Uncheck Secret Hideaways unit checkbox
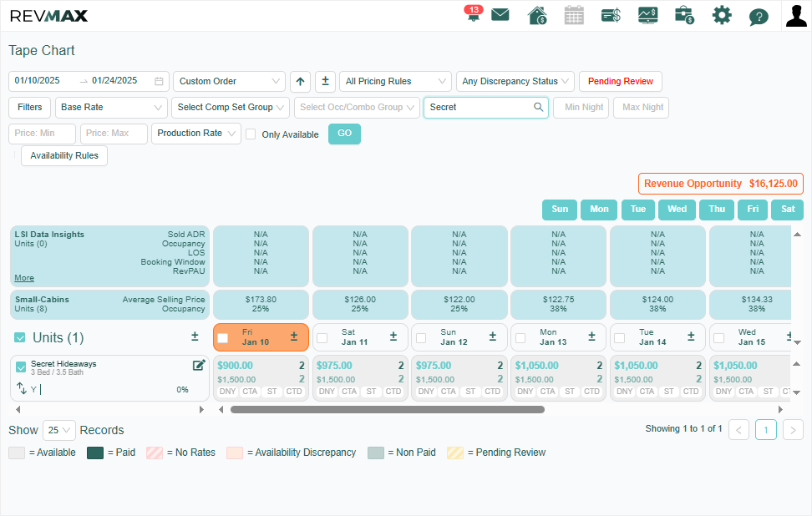This screenshot has width=812, height=516. [x=21, y=367]
